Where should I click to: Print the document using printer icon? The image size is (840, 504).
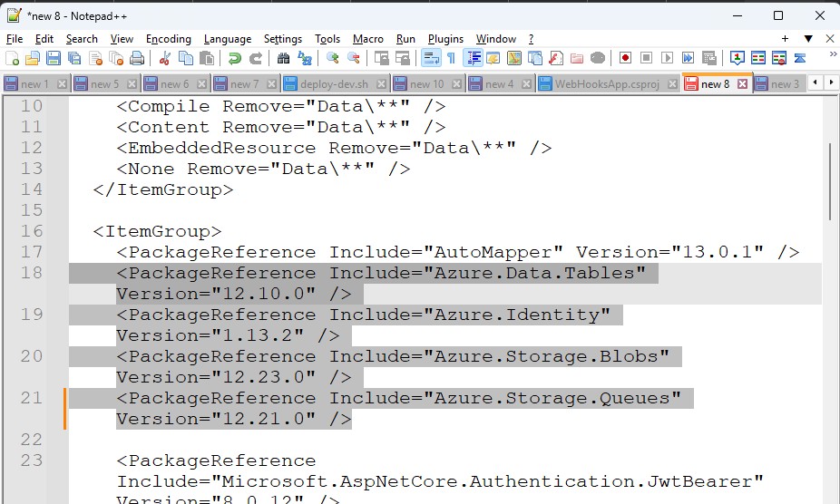[x=137, y=58]
